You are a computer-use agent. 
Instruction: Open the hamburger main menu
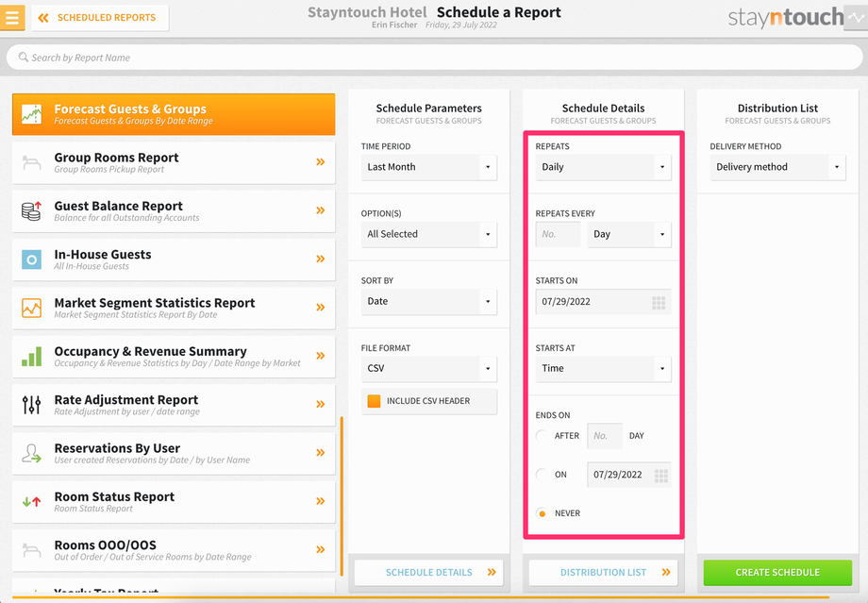click(12, 18)
